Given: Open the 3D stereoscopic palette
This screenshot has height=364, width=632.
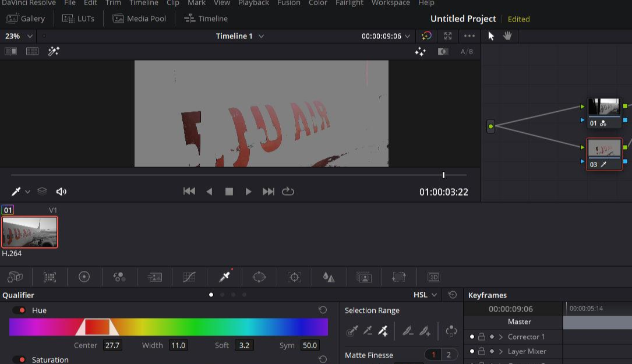Looking at the screenshot, I should coord(434,277).
